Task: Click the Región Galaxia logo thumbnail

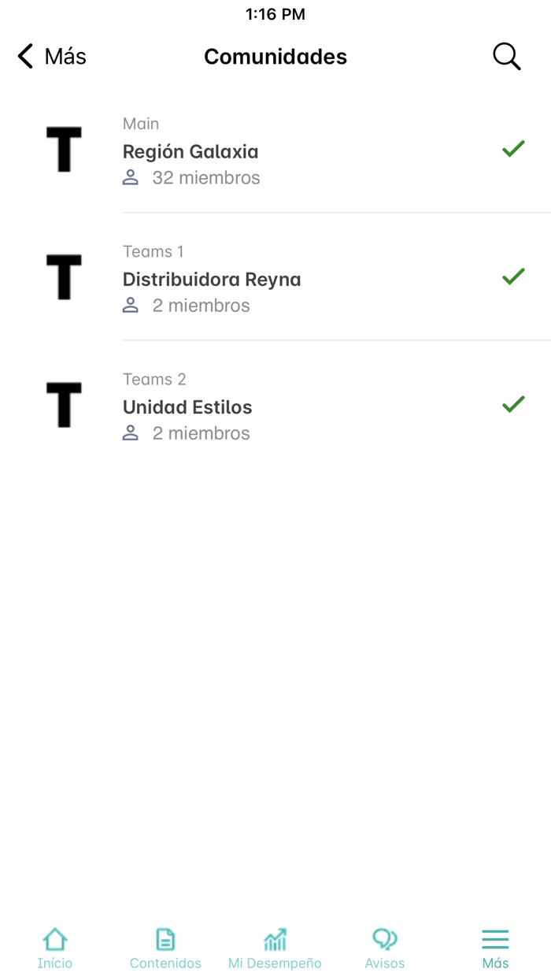Action: coord(64,148)
